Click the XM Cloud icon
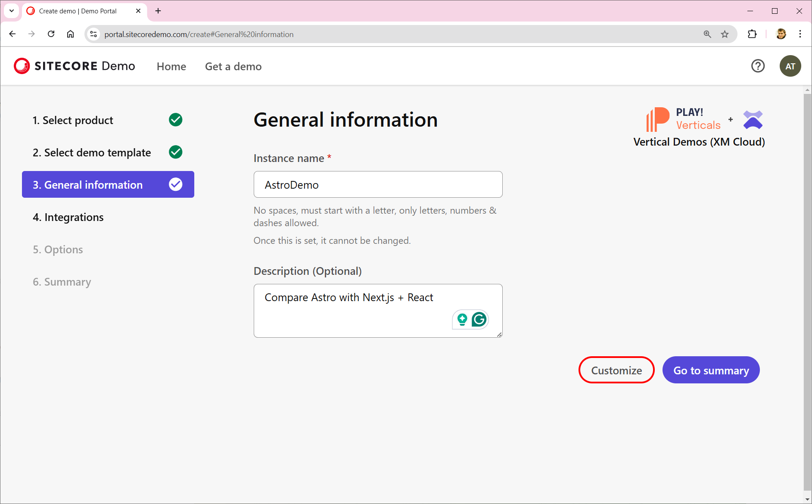812x504 pixels. pos(752,119)
